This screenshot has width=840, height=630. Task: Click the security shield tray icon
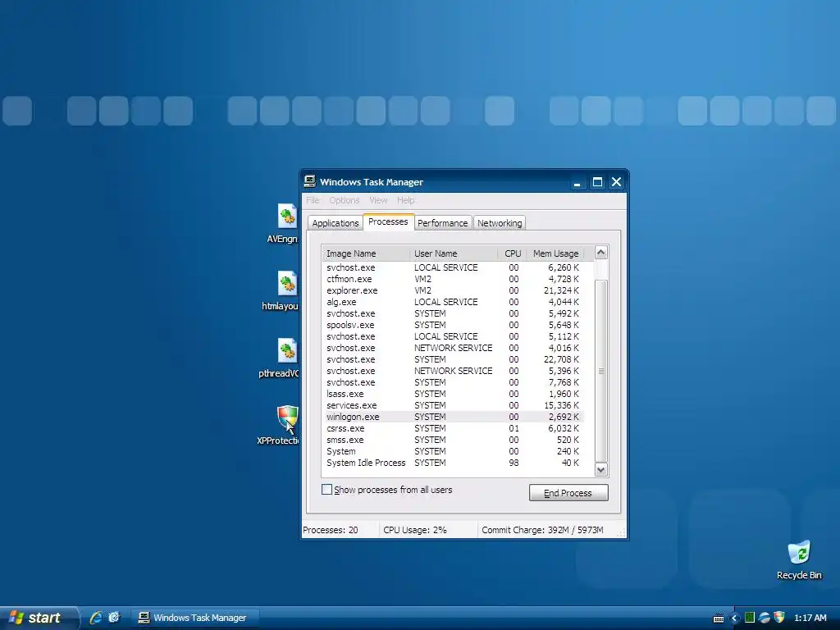[779, 618]
